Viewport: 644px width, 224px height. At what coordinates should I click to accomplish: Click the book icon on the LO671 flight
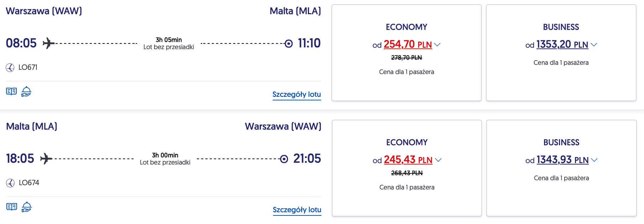(x=11, y=92)
